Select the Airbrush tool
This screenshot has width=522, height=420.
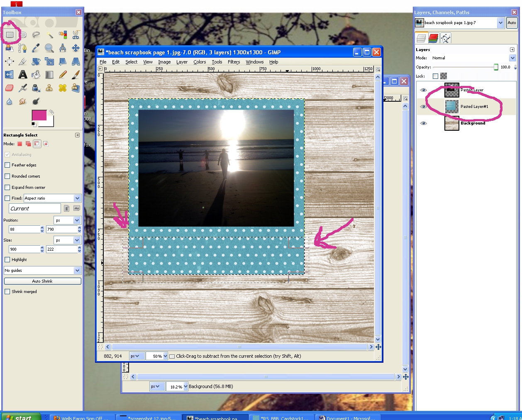coord(23,88)
